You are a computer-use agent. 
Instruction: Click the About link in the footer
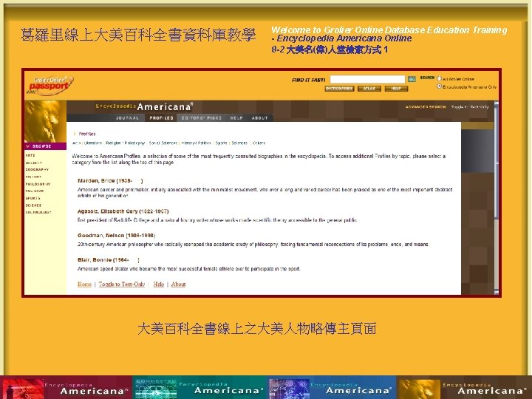179,284
